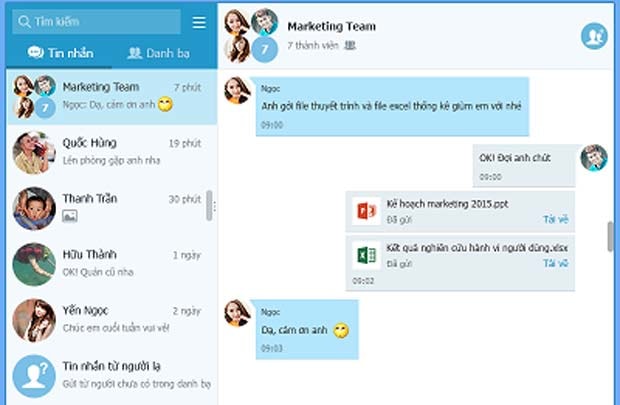Click the image icon under Thanh Trần
Screen dimensions: 620x405
pyautogui.click(x=70, y=216)
